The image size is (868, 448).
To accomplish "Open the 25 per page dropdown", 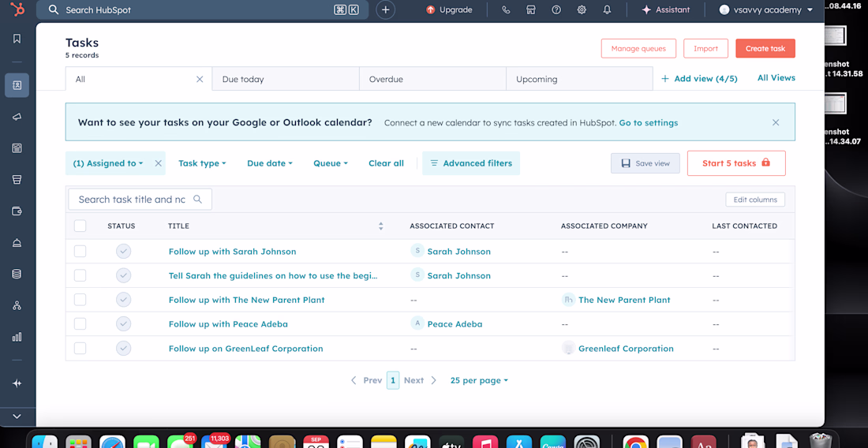I will click(x=479, y=380).
